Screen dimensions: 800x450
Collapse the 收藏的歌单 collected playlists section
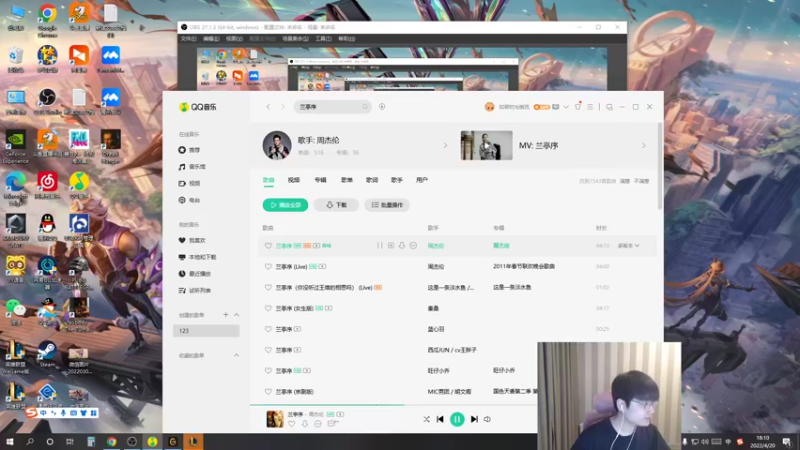[236, 355]
